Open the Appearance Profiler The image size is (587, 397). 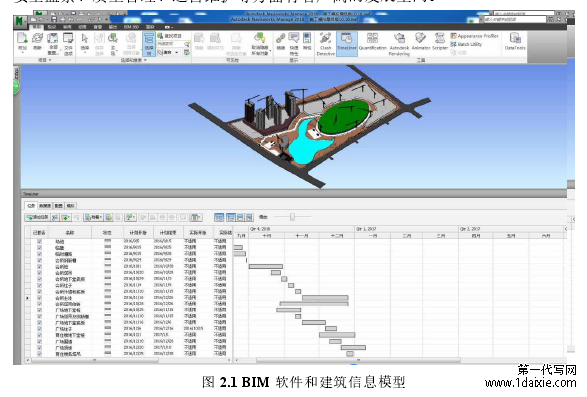pyautogui.click(x=474, y=36)
